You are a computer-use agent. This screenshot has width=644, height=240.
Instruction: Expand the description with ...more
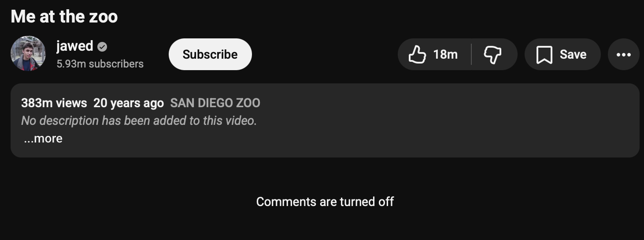43,139
